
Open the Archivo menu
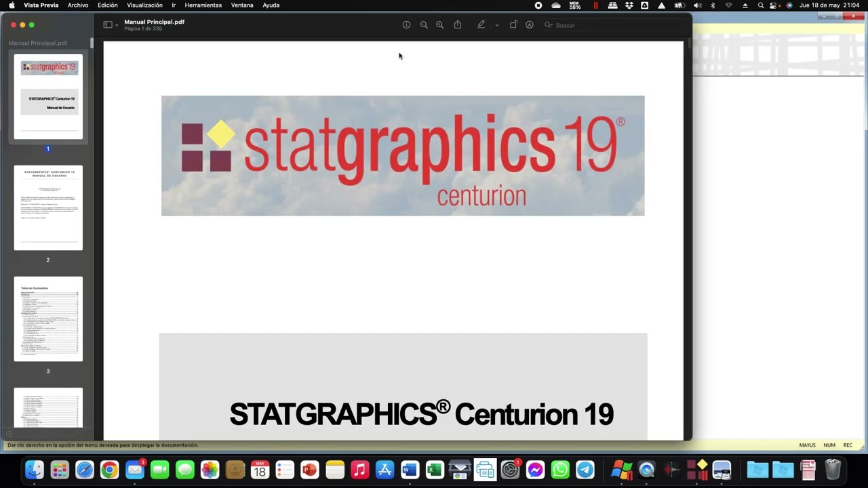(x=78, y=5)
